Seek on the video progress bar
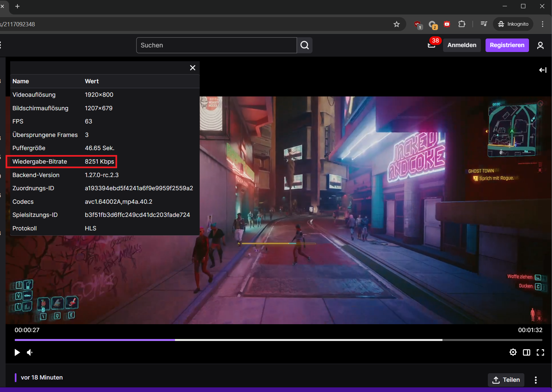The image size is (552, 392). pos(278,340)
